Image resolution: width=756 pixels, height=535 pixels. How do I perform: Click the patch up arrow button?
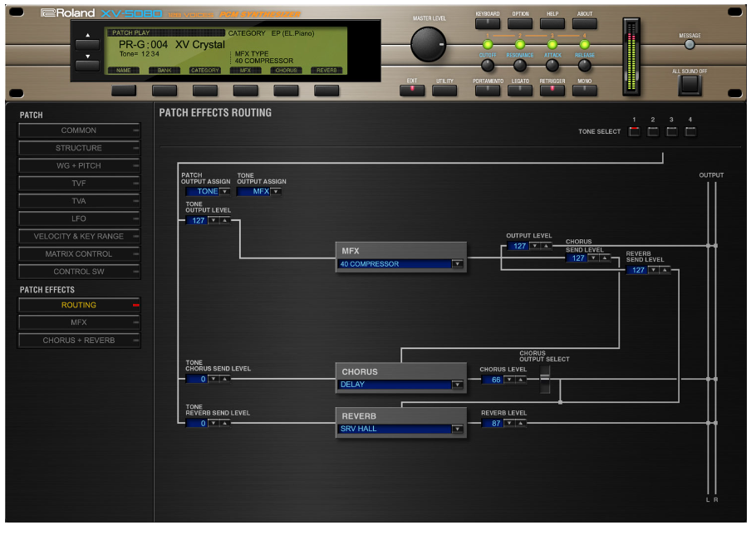(x=87, y=44)
